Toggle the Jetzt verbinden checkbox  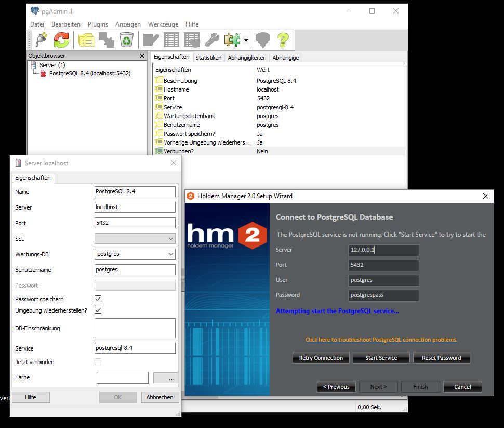click(98, 362)
